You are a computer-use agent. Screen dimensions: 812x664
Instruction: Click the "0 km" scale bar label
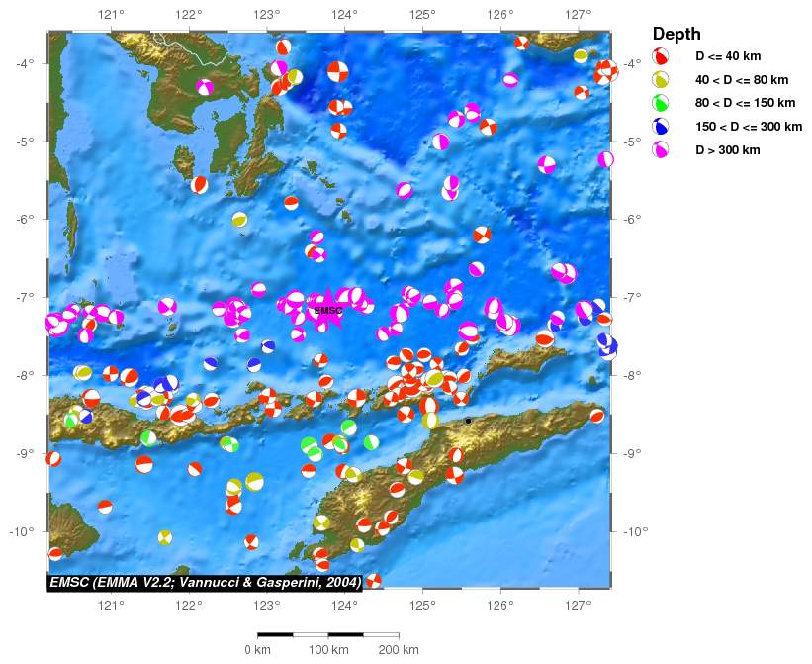[x=258, y=650]
